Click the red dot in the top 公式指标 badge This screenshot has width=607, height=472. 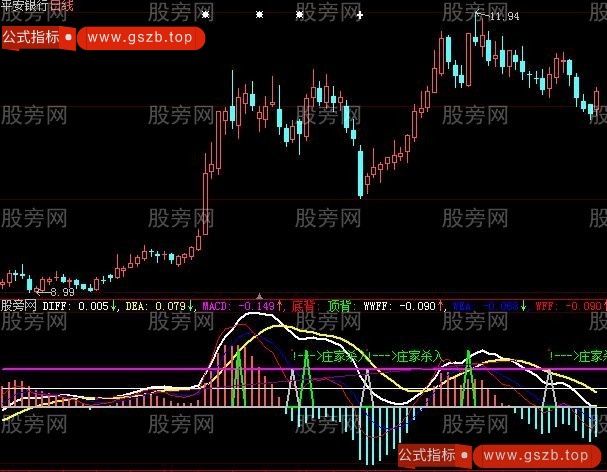(67, 39)
